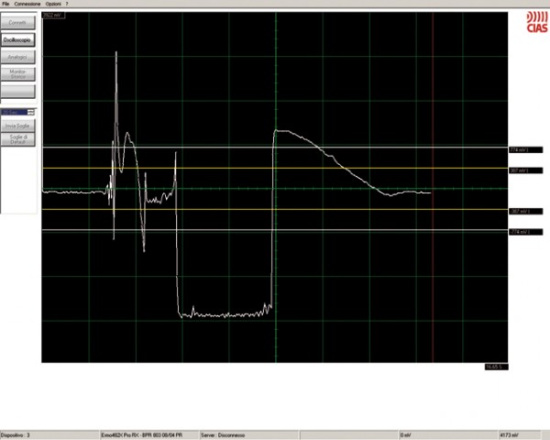Select the lower yellow -387 mV threshold label
Screen dimensions: 550x440
[525, 211]
